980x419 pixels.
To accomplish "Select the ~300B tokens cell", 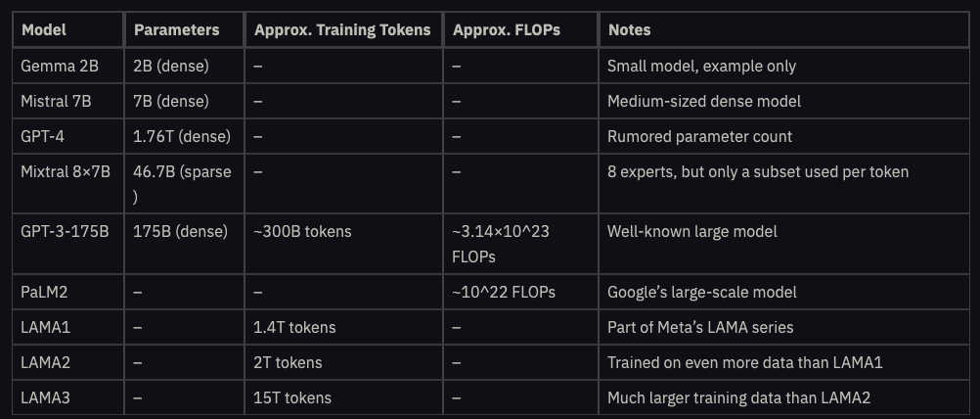I will (x=302, y=232).
